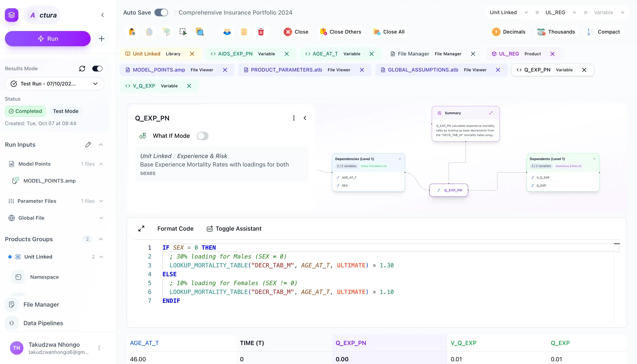Click the Thousands format button

coord(556,32)
